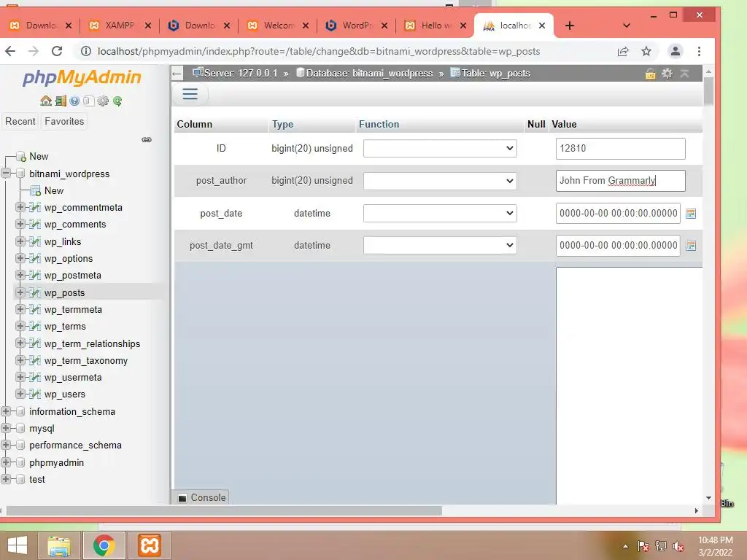Open the tab search dropdown chevron
The height and width of the screenshot is (560, 747).
tap(627, 26)
